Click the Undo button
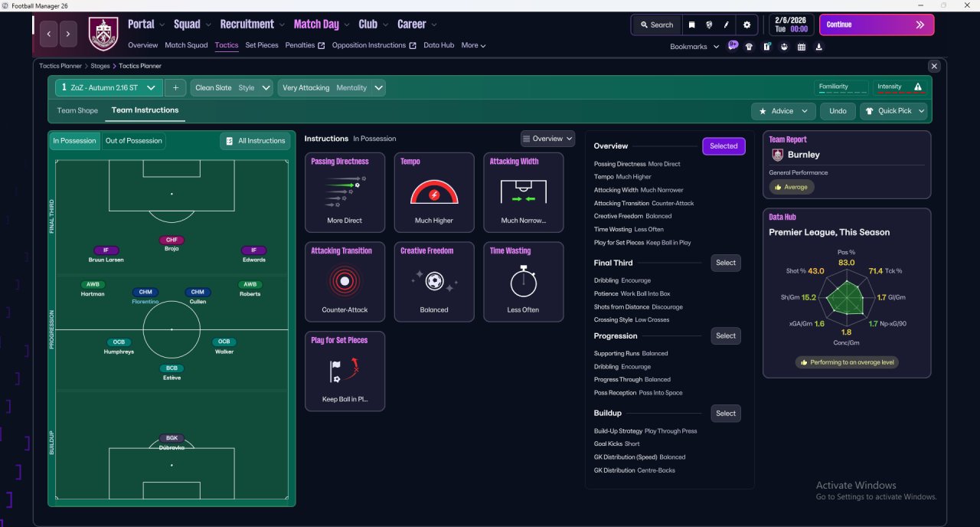This screenshot has width=980, height=527. [x=838, y=111]
